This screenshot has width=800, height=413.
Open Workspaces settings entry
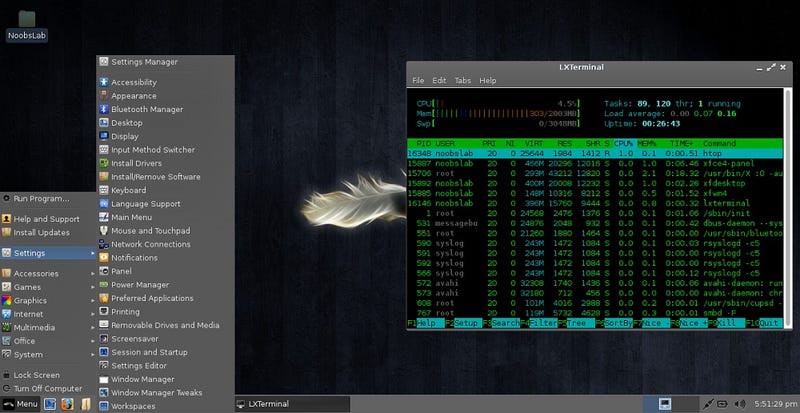pos(165,406)
